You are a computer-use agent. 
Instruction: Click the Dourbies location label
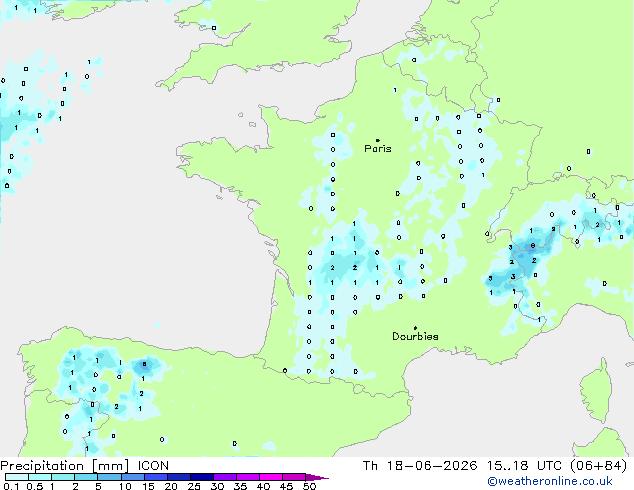[x=415, y=336]
